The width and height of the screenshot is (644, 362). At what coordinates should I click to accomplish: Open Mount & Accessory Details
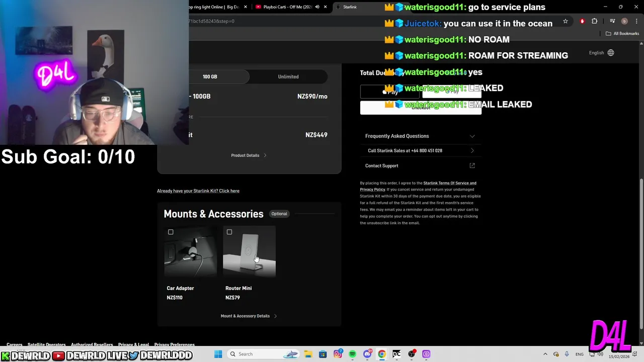[249, 316]
